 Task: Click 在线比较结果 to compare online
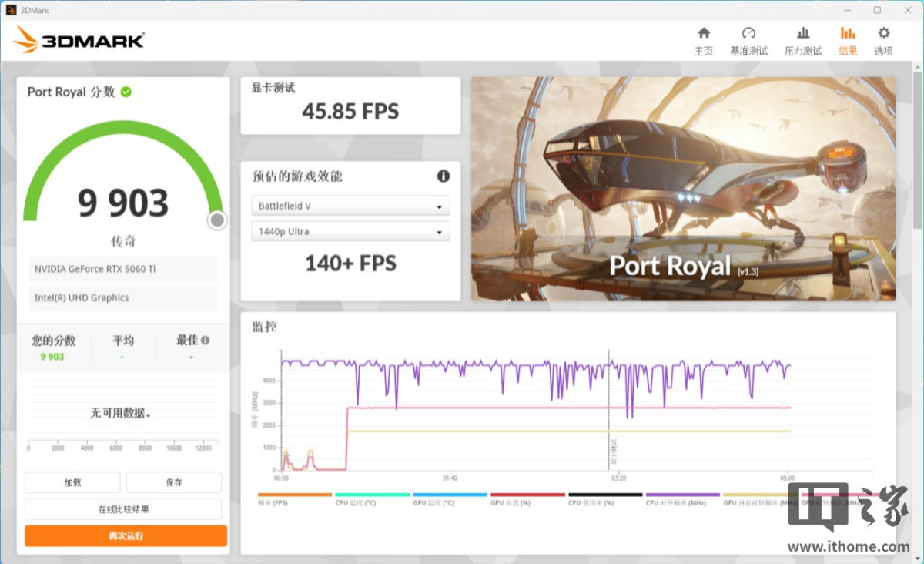pyautogui.click(x=123, y=509)
